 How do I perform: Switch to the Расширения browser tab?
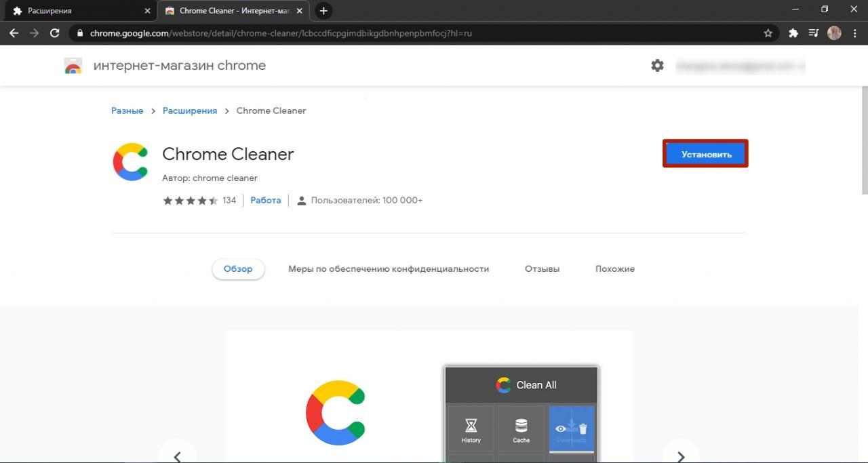80,11
